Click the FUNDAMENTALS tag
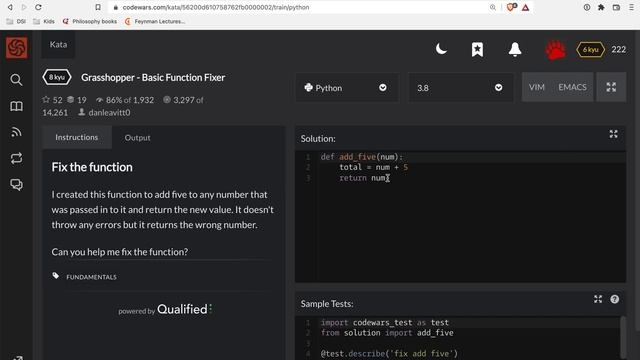Screen dimensions: 640x360 click(x=91, y=277)
